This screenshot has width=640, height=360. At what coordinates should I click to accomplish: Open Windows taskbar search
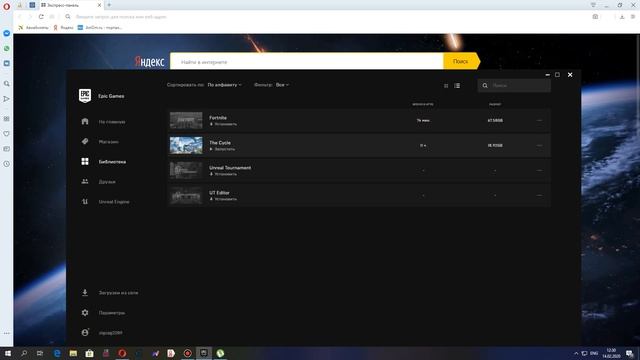[24, 353]
